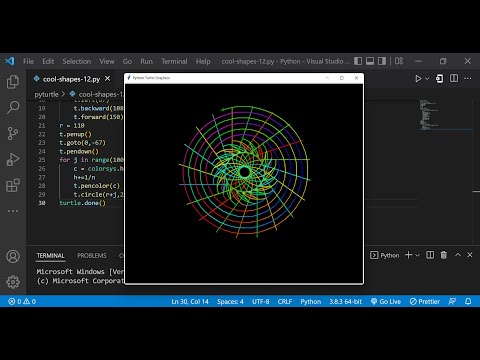Click the turtle graphics drawing canvas
Viewport: 480px width, 360px height.
point(244,183)
